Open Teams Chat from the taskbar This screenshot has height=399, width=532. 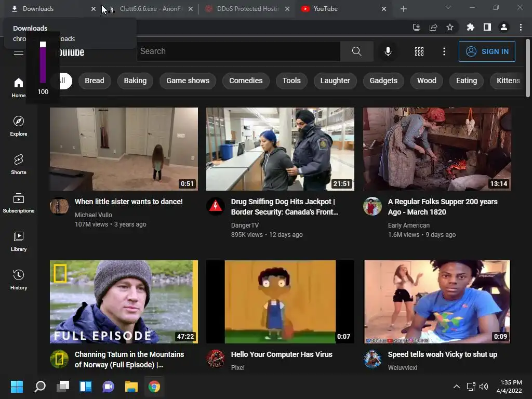point(108,387)
